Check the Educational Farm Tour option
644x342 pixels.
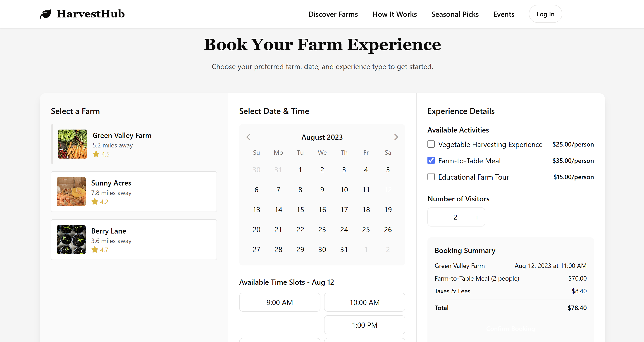point(431,177)
